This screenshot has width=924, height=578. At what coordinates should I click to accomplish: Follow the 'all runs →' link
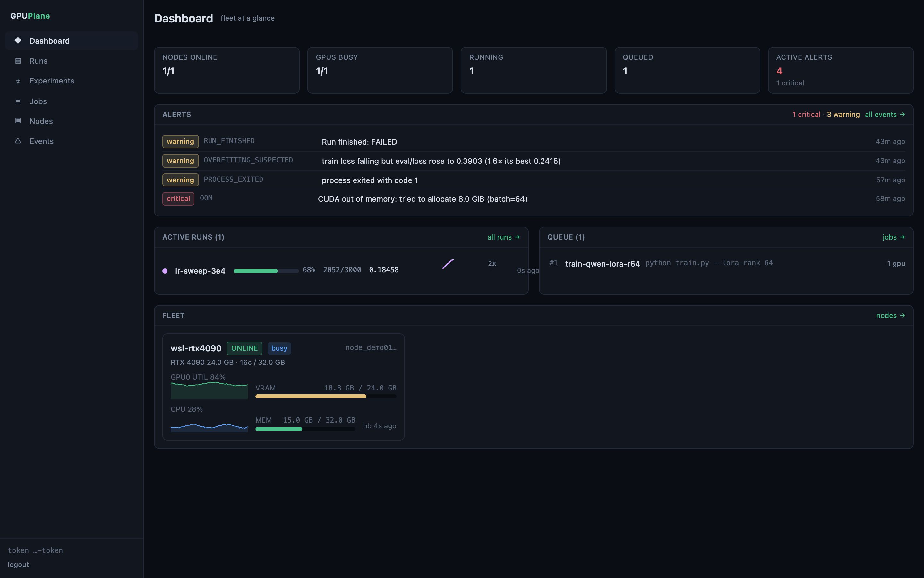coord(504,237)
